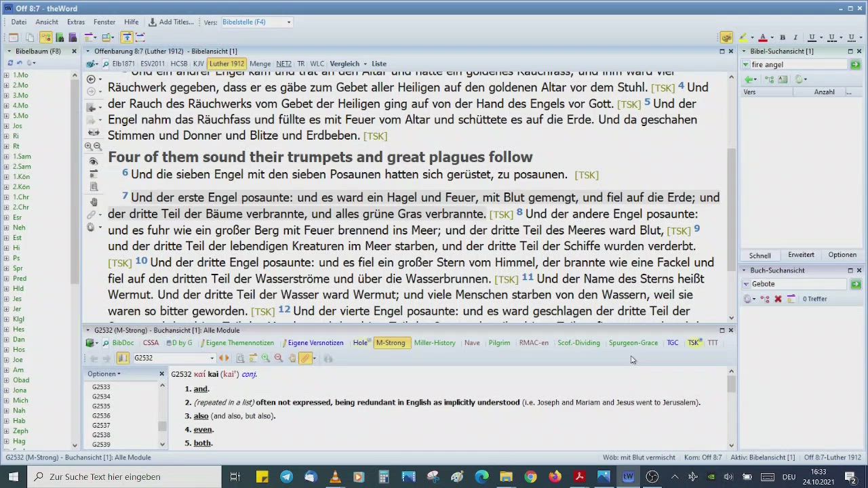Open the Optionen dropdown in dictionary panel
Viewport: 868px width, 488px height.
(x=104, y=373)
